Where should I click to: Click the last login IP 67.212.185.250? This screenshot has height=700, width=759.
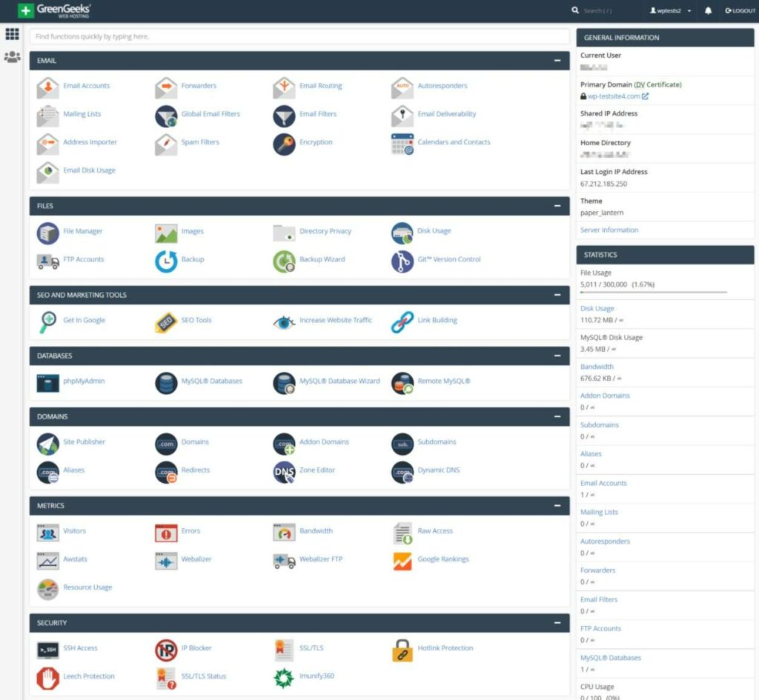click(x=603, y=184)
